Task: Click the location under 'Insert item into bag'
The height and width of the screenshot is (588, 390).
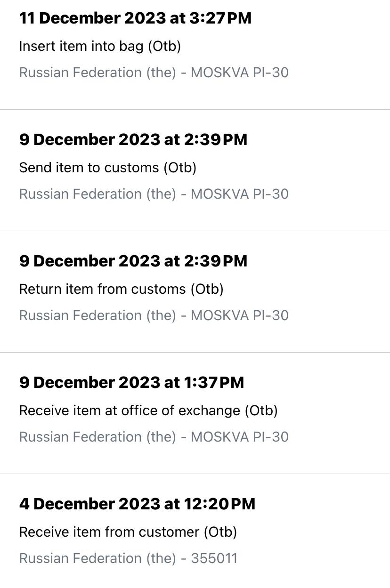Action: pyautogui.click(x=154, y=72)
